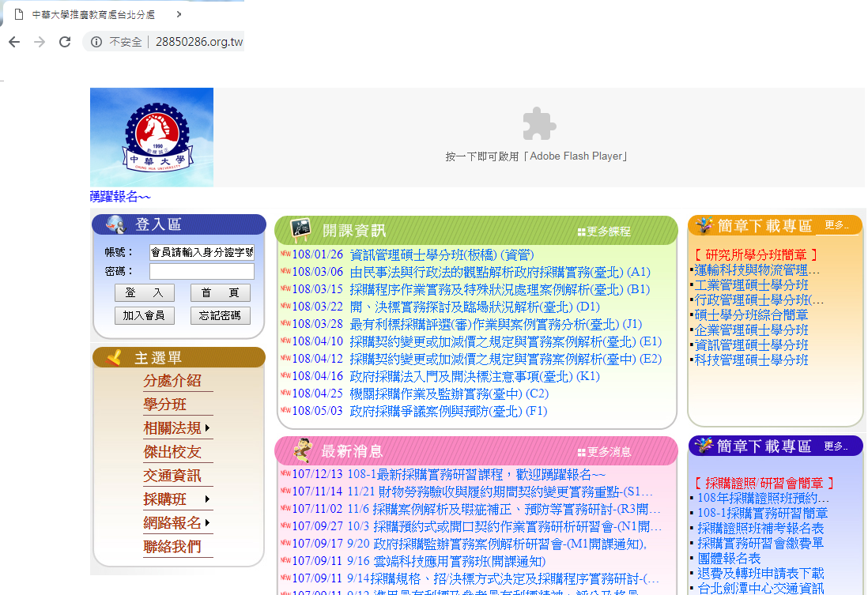Open the 交通資訊 menu item
The image size is (868, 595).
click(172, 476)
